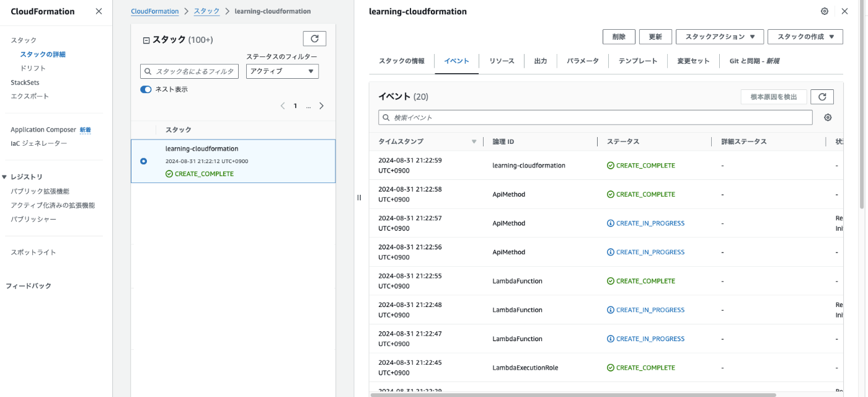Click the 更新 button
868x397 pixels.
655,37
